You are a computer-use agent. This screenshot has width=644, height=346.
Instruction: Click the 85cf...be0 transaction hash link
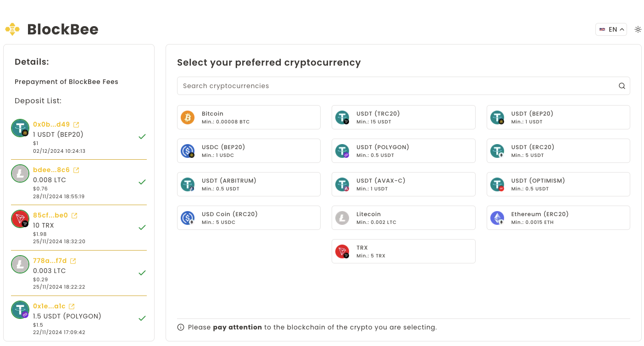50,215
